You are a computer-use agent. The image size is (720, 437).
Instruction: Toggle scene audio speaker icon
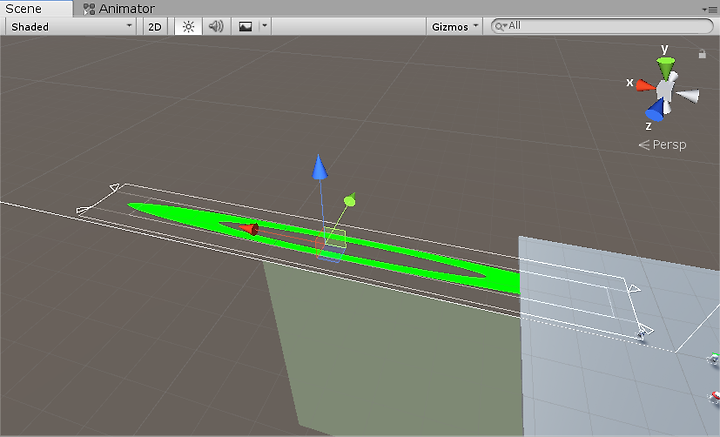coord(216,27)
